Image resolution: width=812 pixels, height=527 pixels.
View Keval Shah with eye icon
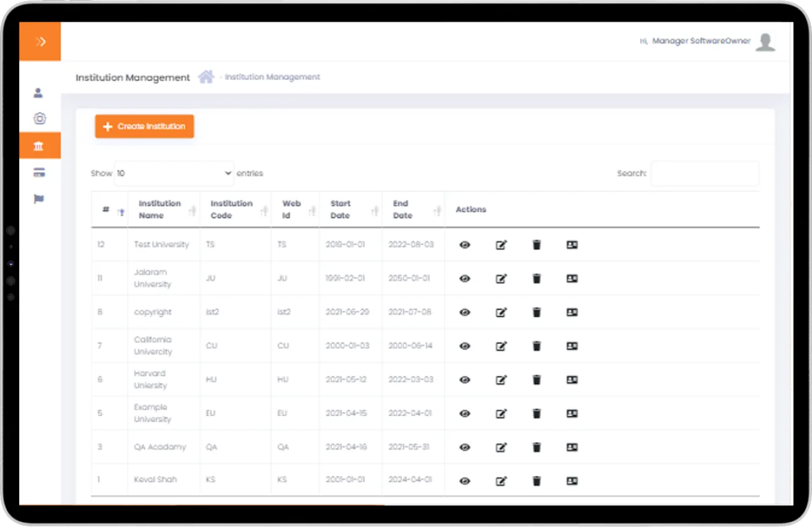(465, 481)
